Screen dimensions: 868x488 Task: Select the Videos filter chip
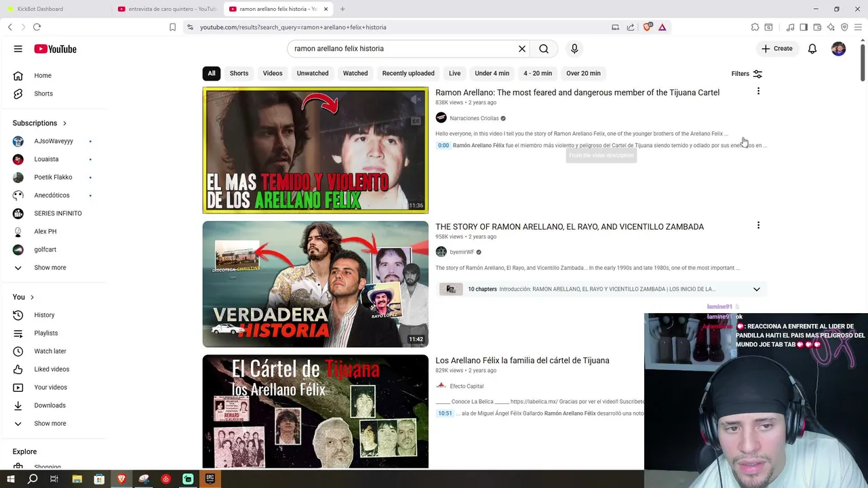[x=273, y=73]
